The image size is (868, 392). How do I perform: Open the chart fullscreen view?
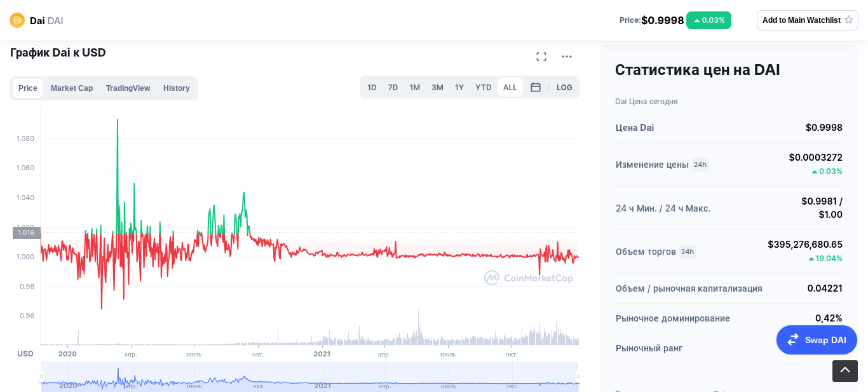(541, 57)
